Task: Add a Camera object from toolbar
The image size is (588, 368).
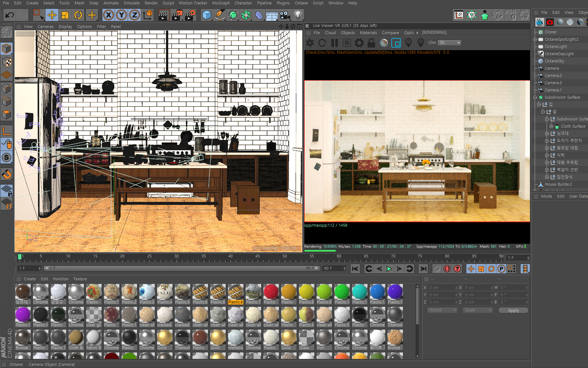Action: 285,15
